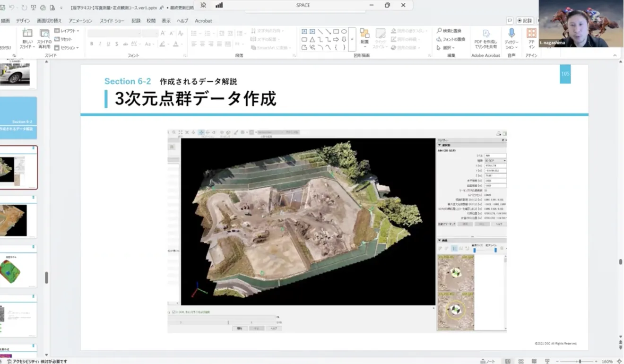Screen dimensions: 624x364
Task: Open the Reuse Slides (スライドの再利用) tool
Action: coord(44,34)
